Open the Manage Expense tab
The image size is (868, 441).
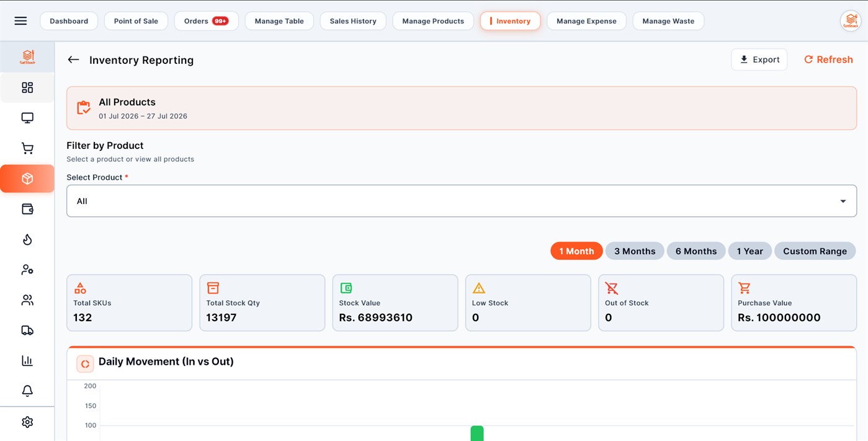[x=586, y=21]
